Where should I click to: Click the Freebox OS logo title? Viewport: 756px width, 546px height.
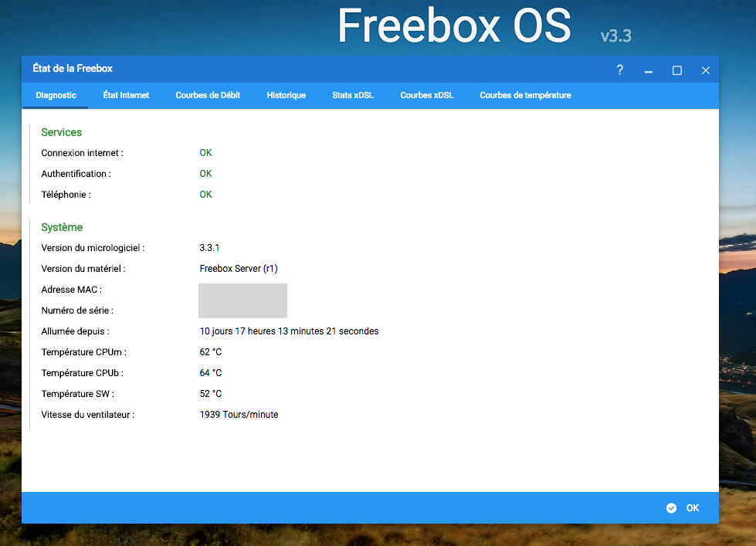click(x=454, y=25)
